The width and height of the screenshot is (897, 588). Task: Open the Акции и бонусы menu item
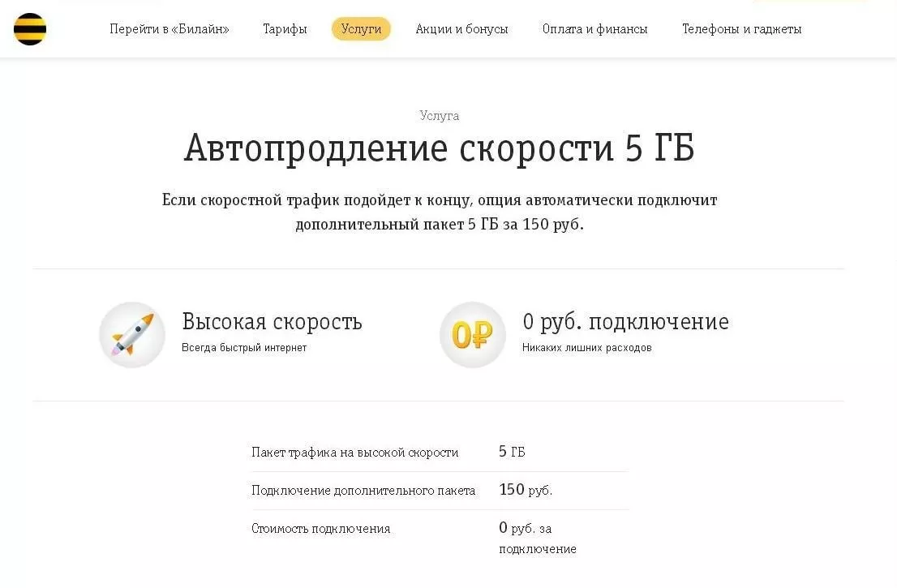click(461, 29)
